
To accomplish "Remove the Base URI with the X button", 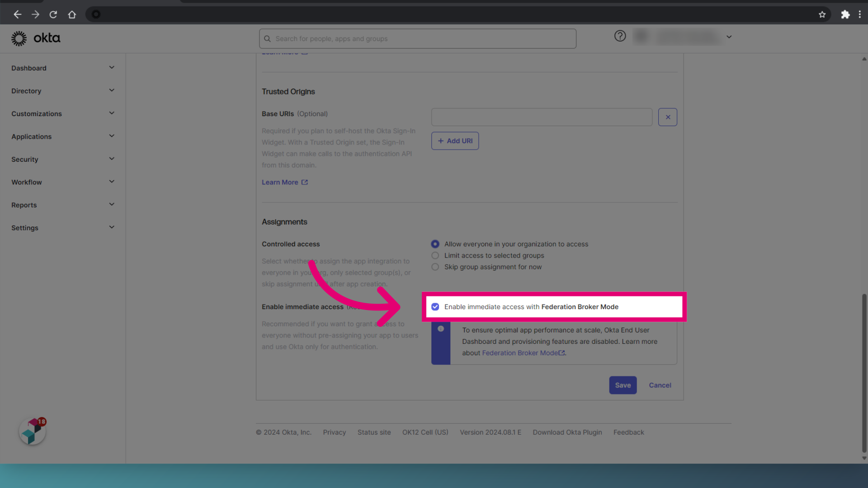I will (668, 117).
